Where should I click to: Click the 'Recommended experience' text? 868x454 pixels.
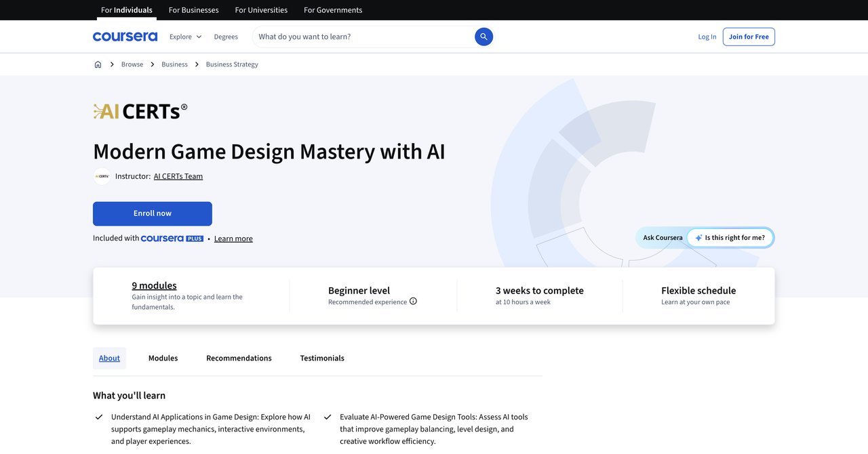pos(368,302)
